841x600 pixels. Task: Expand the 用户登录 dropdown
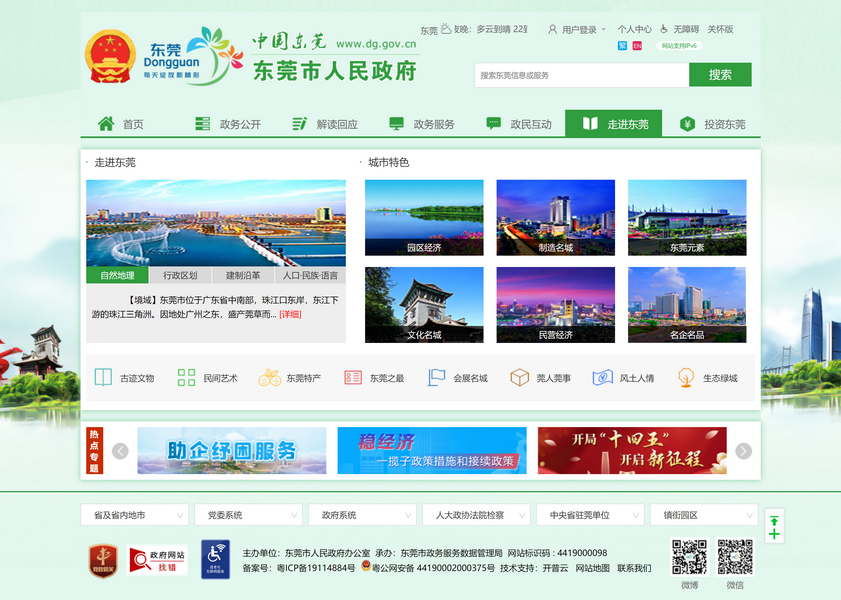click(604, 30)
